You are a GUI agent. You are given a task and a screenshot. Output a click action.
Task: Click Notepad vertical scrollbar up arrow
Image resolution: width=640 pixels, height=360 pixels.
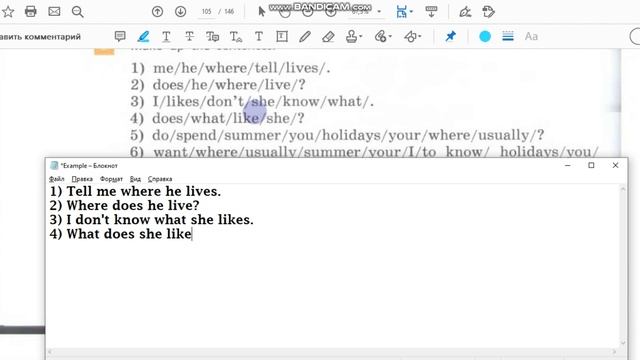[x=623, y=189]
